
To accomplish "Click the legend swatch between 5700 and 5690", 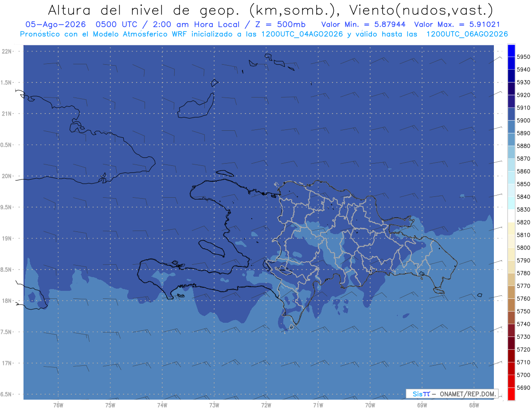I will 511,381.
